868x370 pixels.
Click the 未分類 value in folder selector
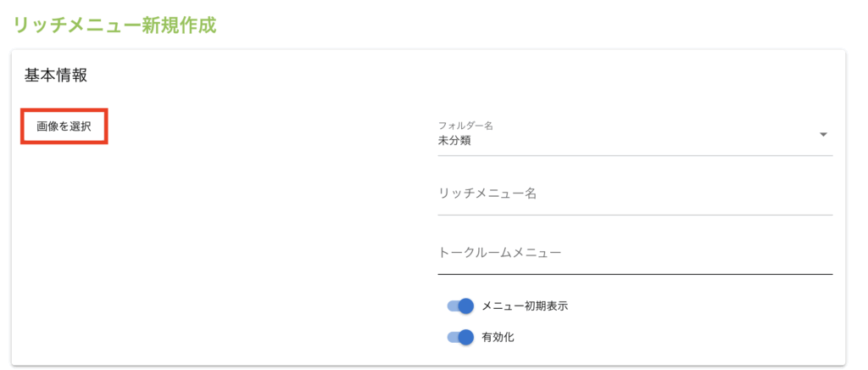coord(454,141)
